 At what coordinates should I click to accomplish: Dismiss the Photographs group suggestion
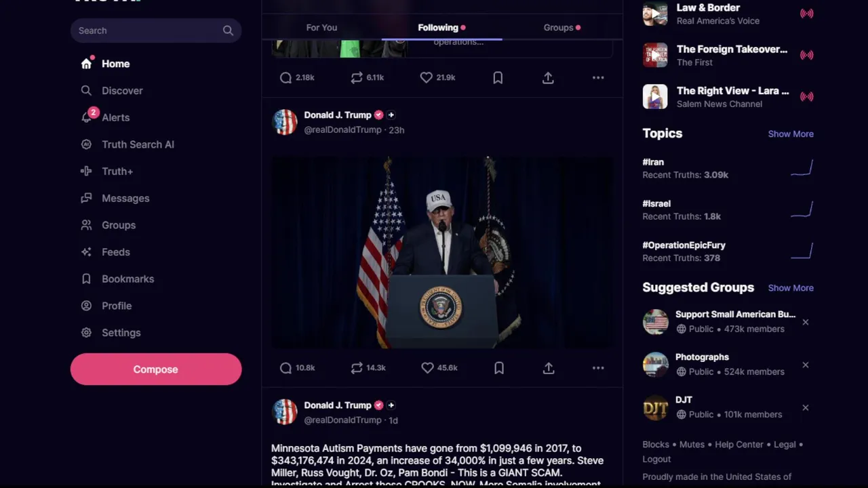tap(806, 365)
